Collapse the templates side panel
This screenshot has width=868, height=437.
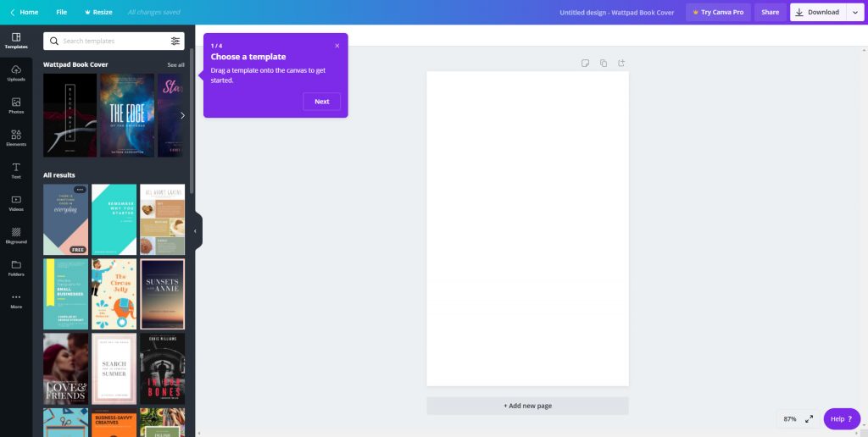(x=195, y=230)
